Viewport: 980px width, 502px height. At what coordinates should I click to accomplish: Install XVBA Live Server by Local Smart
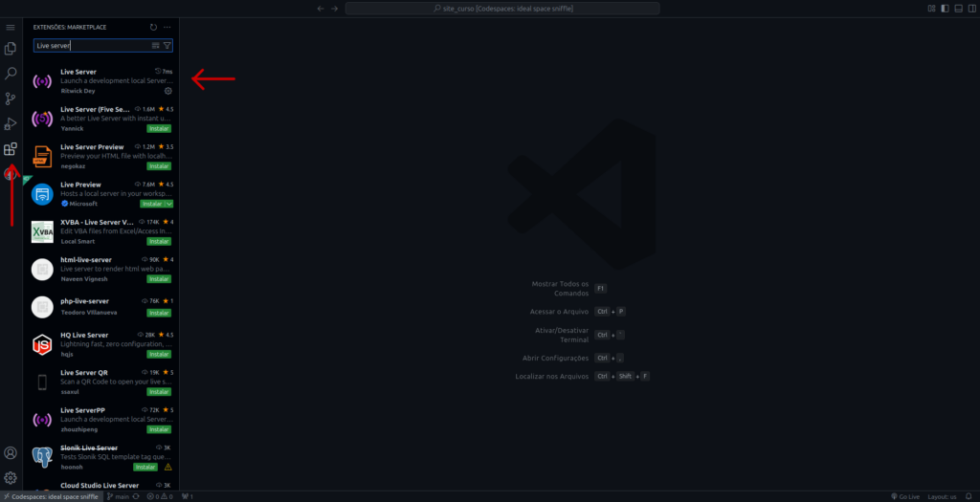pyautogui.click(x=159, y=242)
